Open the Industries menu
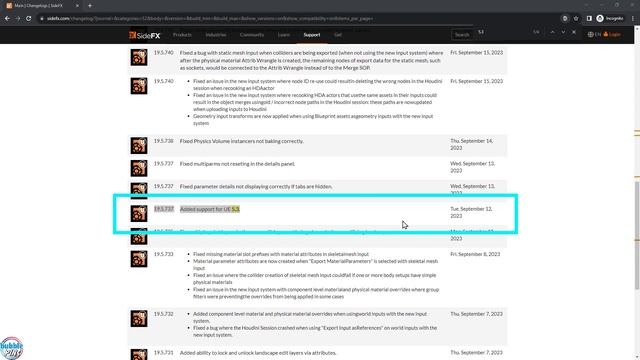640x360 pixels. [x=216, y=35]
